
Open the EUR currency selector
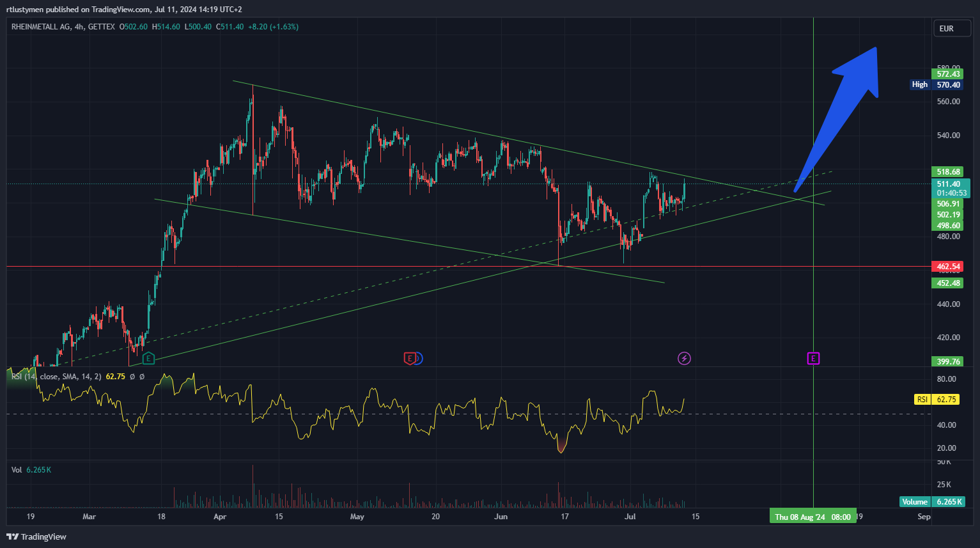[953, 28]
